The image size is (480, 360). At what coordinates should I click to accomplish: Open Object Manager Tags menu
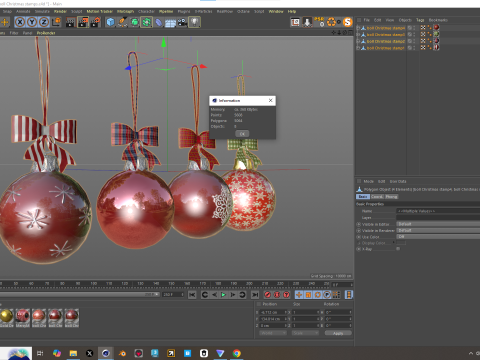tap(420, 20)
